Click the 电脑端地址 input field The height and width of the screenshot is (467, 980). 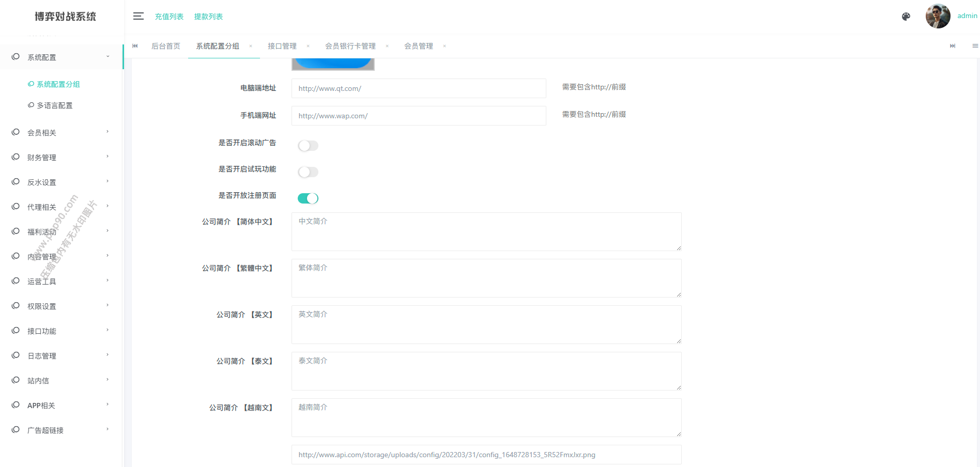coord(418,88)
